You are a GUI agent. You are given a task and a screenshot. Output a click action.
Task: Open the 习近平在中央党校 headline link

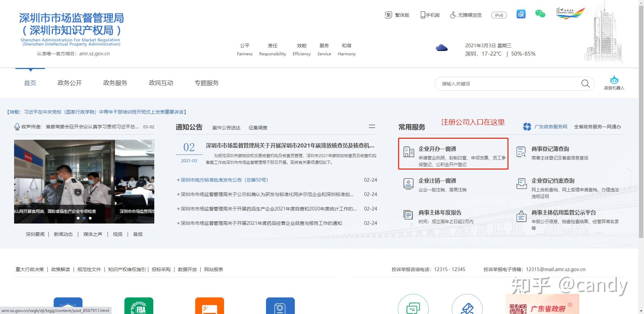click(97, 112)
